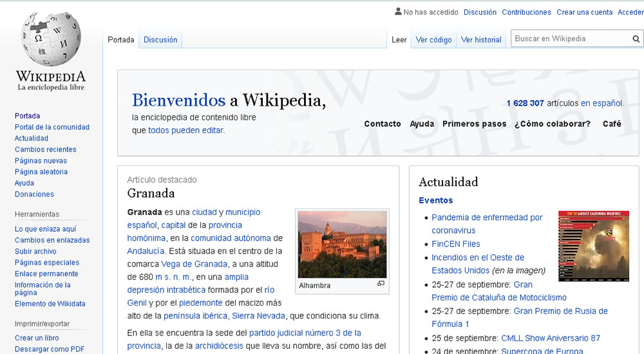Image resolution: width=644 pixels, height=354 pixels.
Task: Open Elemento de Wikidata
Action: coord(50,304)
